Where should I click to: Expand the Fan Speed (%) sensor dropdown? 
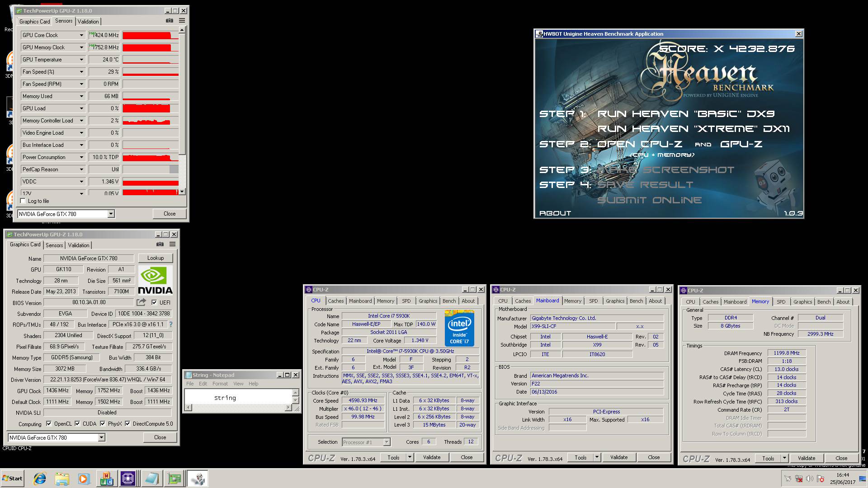tap(81, 72)
